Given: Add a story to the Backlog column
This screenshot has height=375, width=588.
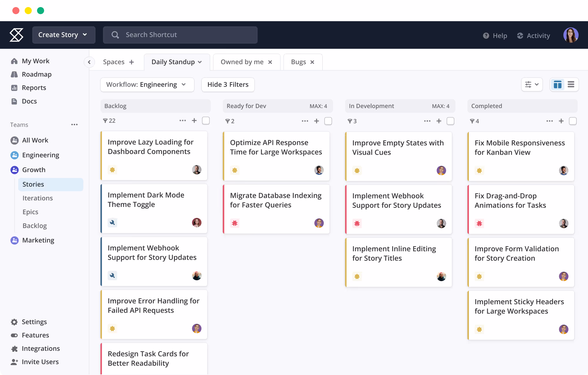Looking at the screenshot, I should click(194, 121).
